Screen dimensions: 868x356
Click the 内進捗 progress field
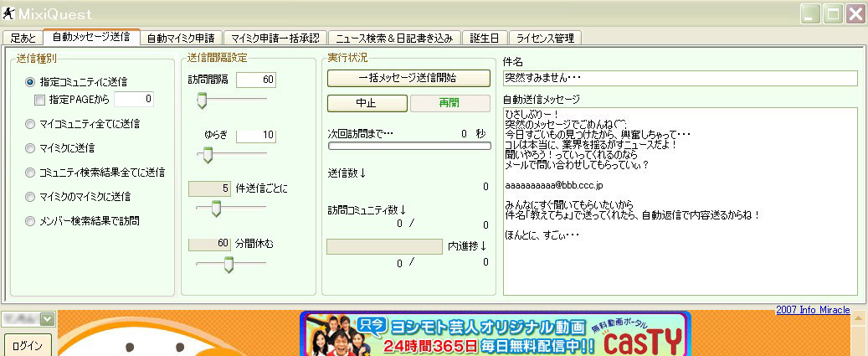[x=384, y=246]
